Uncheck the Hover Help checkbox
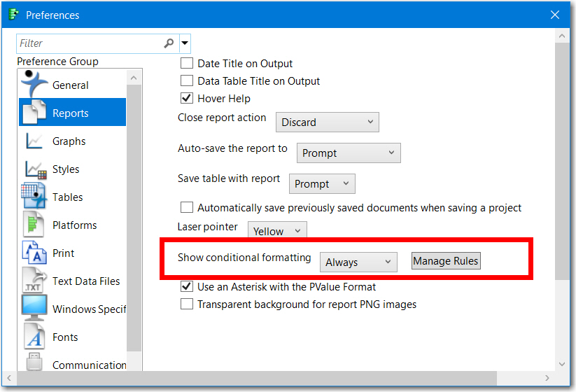 coord(187,99)
